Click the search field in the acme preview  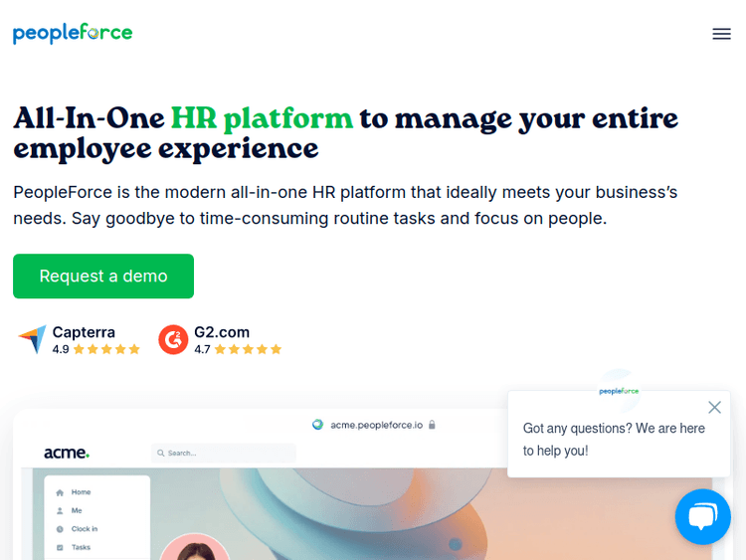225,453
